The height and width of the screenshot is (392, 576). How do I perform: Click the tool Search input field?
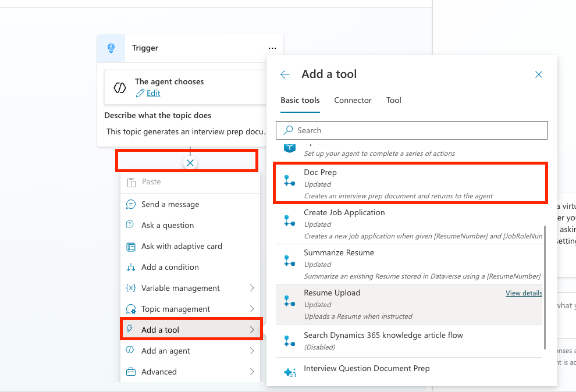tap(412, 130)
